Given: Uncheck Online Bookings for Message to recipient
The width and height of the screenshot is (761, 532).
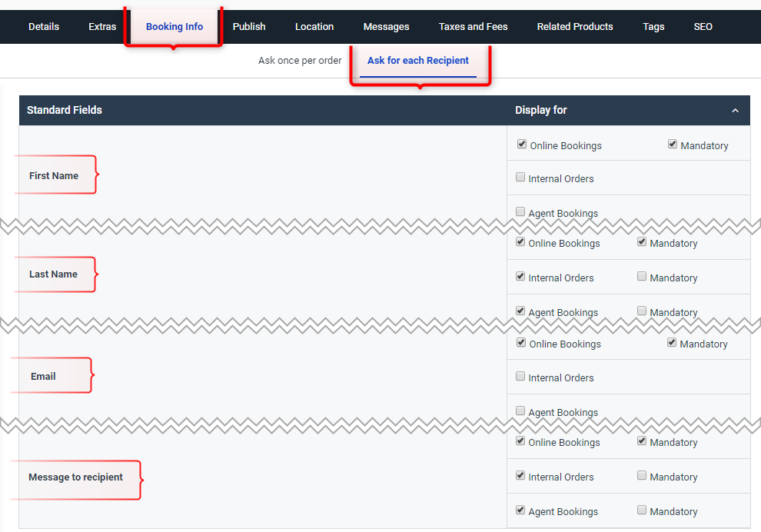Looking at the screenshot, I should point(520,441).
